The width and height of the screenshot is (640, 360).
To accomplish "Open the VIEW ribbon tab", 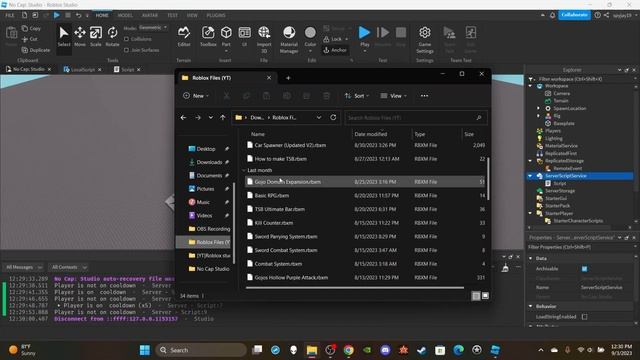I will (192, 15).
